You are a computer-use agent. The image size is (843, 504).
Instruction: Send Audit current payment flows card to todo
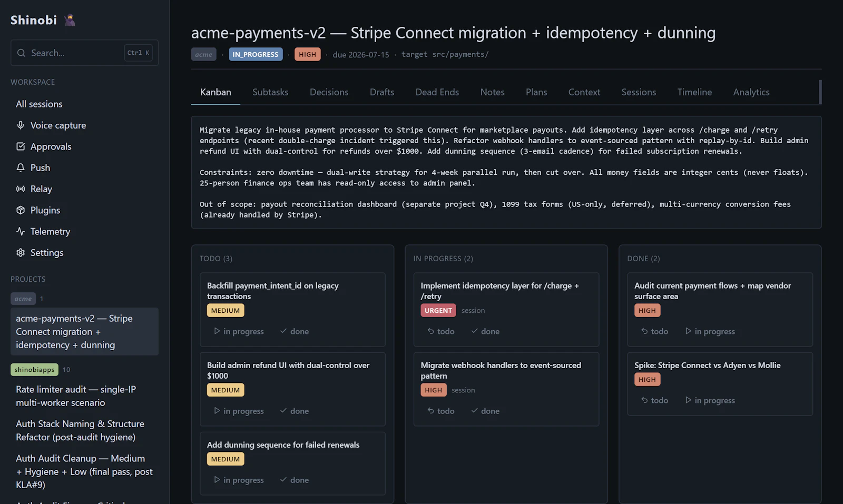pos(655,331)
